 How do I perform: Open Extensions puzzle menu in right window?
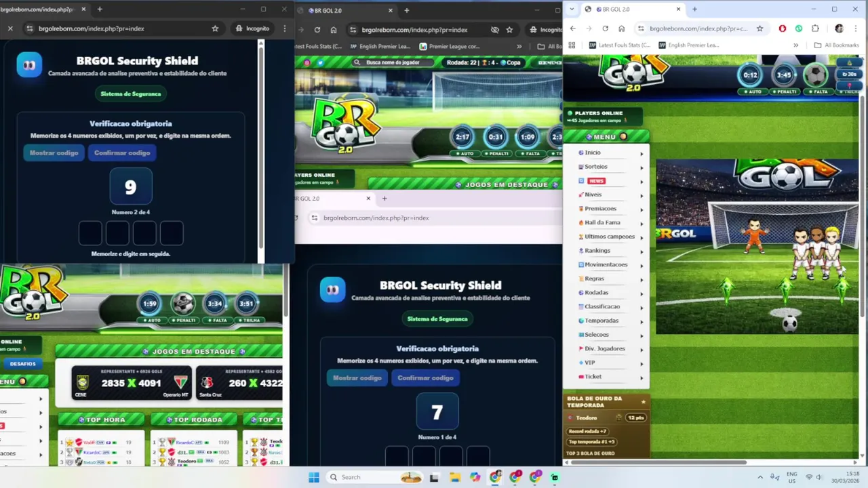(x=815, y=28)
